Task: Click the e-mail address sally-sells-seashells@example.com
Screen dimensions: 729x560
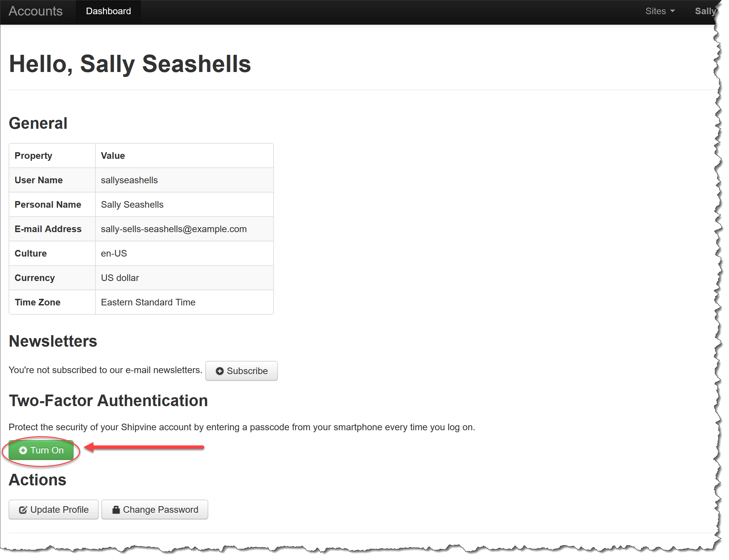Action: coord(174,229)
